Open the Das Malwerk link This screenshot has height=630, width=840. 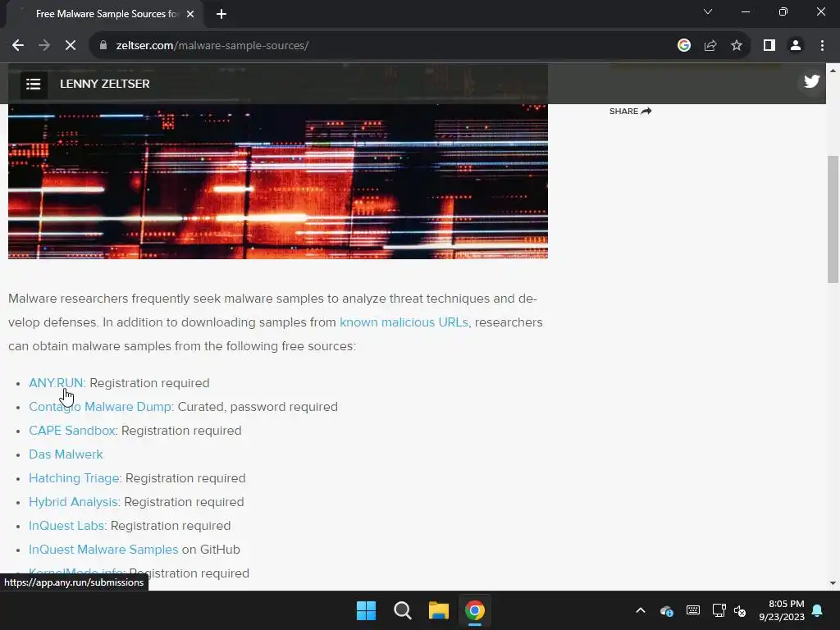(66, 454)
